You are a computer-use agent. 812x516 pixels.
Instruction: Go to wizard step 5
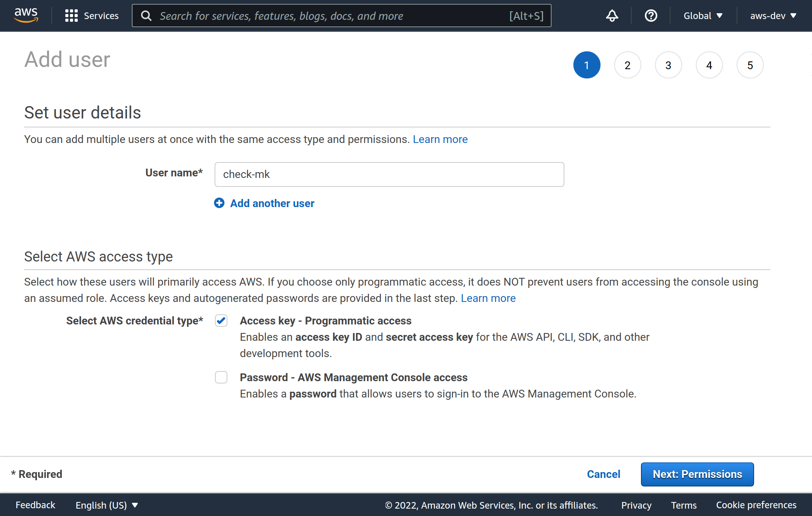(x=750, y=65)
